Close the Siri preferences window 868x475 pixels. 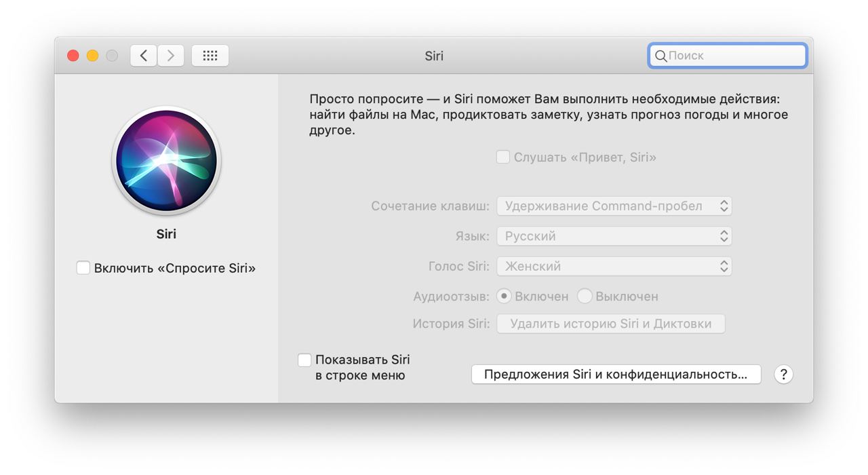[x=73, y=56]
